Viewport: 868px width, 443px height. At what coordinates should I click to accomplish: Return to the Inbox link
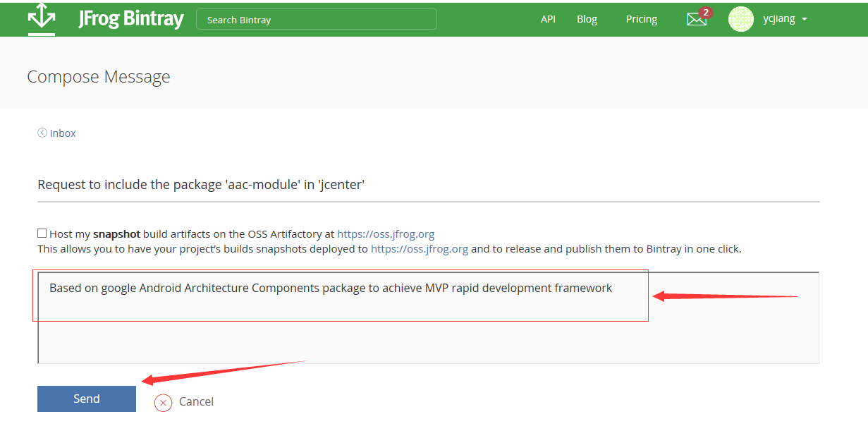[x=63, y=133]
